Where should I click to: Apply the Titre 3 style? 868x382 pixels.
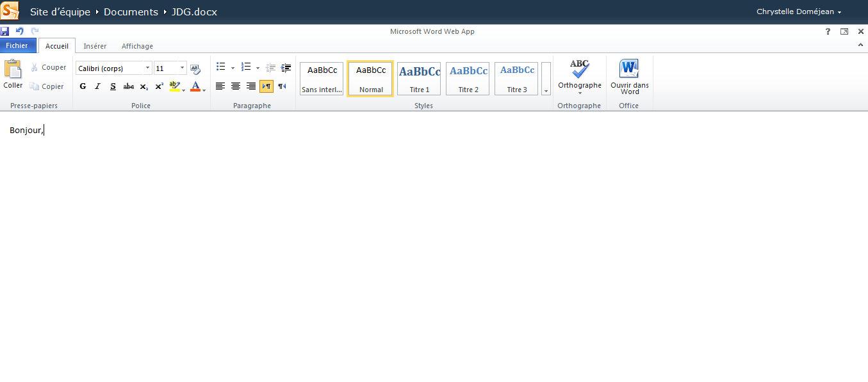(517, 79)
